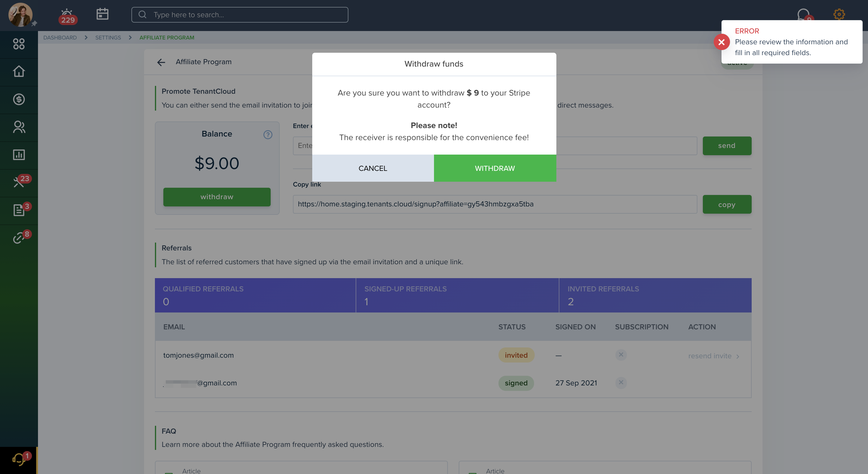Click the user profile avatar
The height and width of the screenshot is (474, 868).
tap(20, 15)
